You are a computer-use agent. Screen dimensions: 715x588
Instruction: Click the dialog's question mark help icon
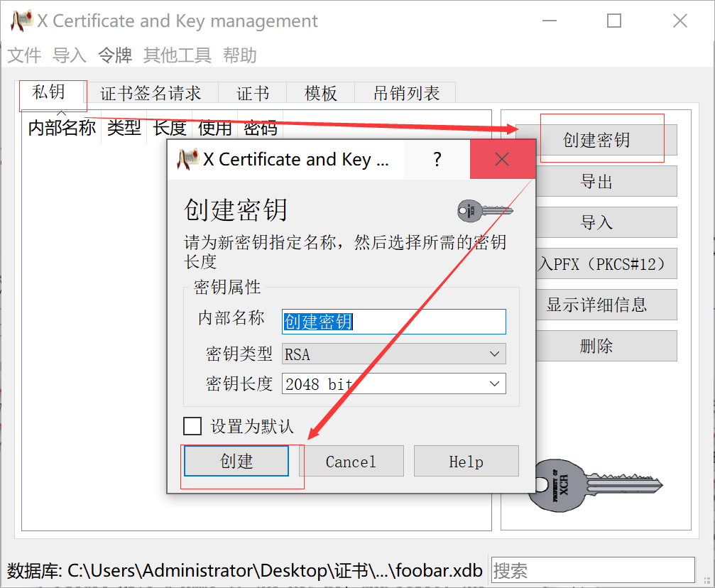(x=437, y=159)
